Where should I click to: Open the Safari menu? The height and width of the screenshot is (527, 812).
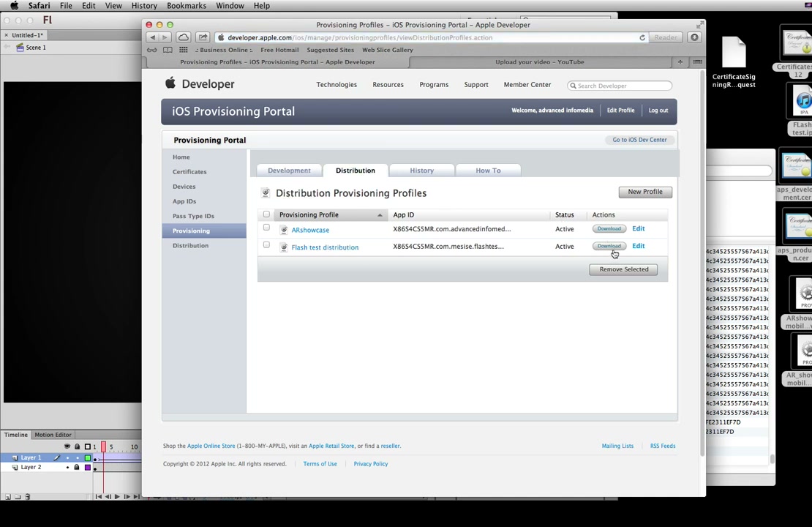click(39, 6)
